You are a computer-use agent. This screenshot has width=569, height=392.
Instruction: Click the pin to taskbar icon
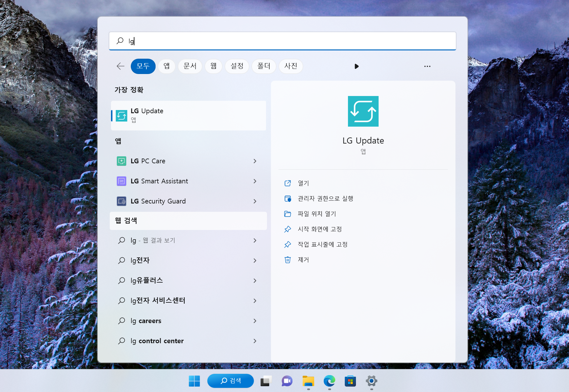coord(288,244)
